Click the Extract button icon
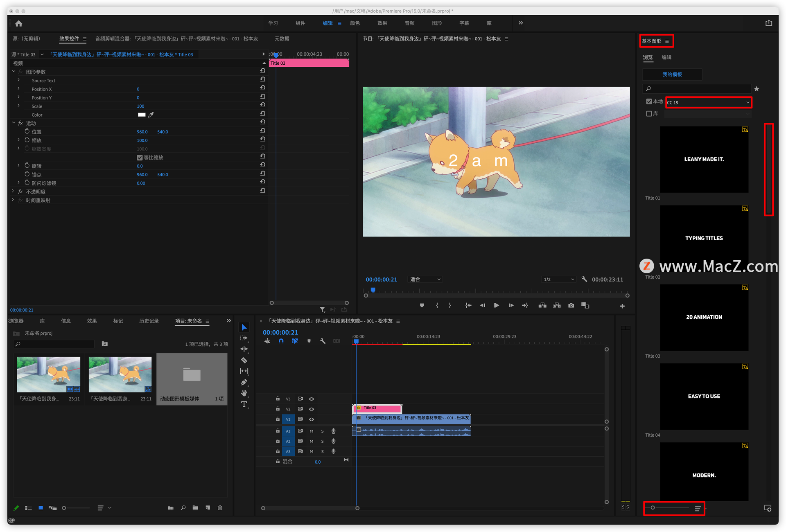This screenshot has height=532, width=786. (x=557, y=305)
